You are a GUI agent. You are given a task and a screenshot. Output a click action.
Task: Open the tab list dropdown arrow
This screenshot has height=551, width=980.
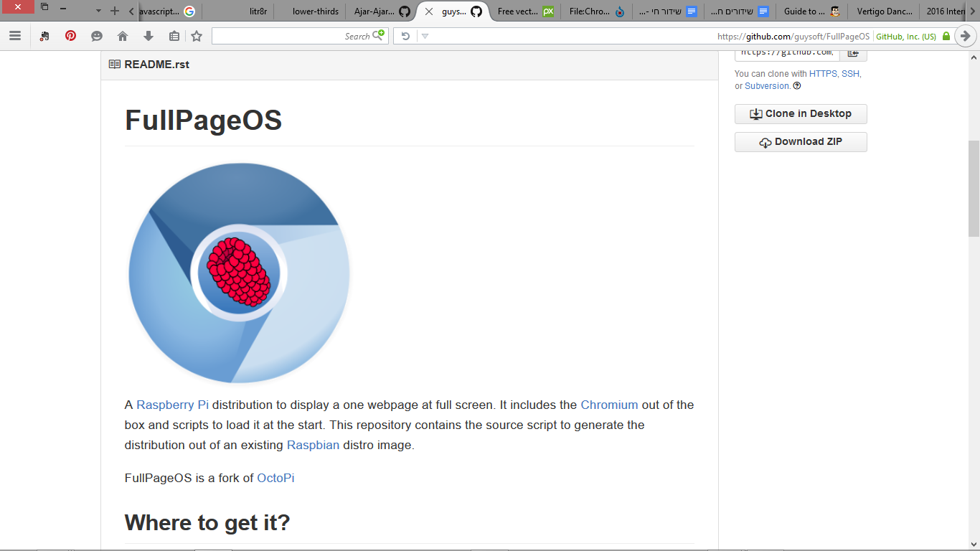[x=98, y=11]
